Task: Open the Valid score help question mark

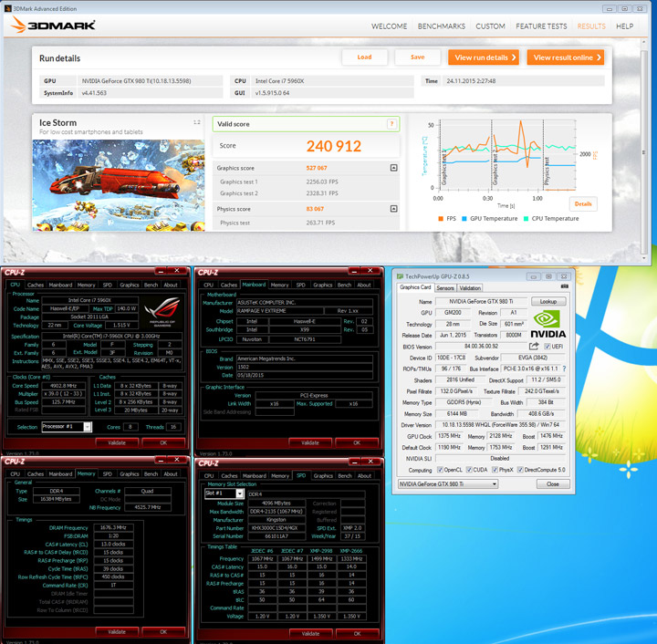Action: 391,124
